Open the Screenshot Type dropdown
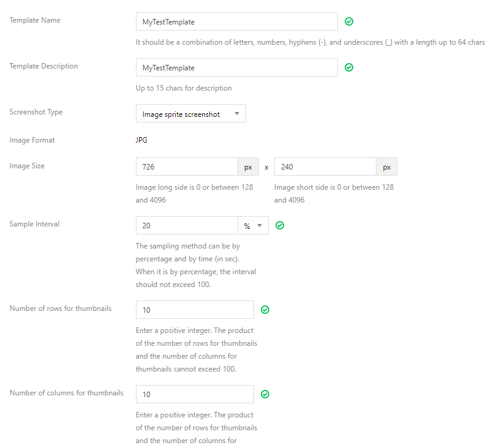This screenshot has height=448, width=491. point(190,113)
